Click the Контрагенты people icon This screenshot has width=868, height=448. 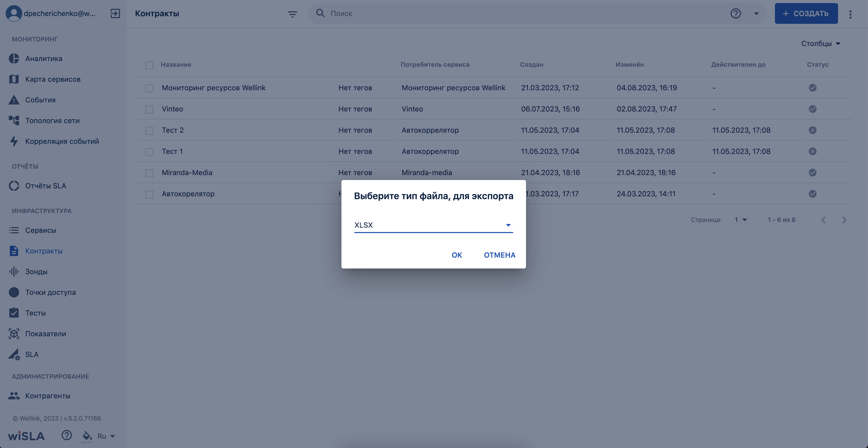[x=14, y=395]
